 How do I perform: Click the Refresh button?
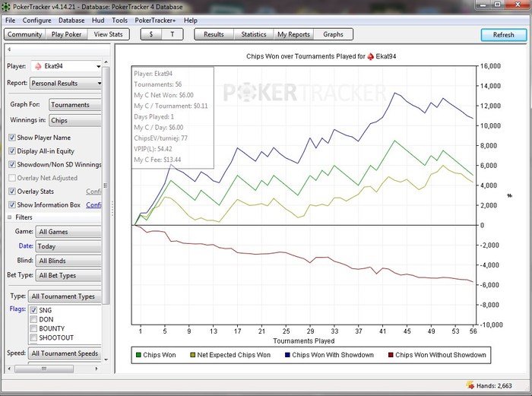point(503,35)
